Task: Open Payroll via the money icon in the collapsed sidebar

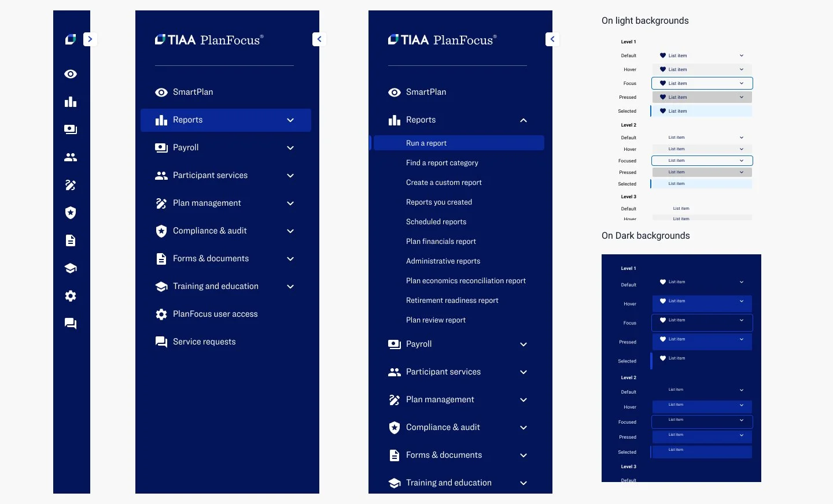Action: (71, 129)
